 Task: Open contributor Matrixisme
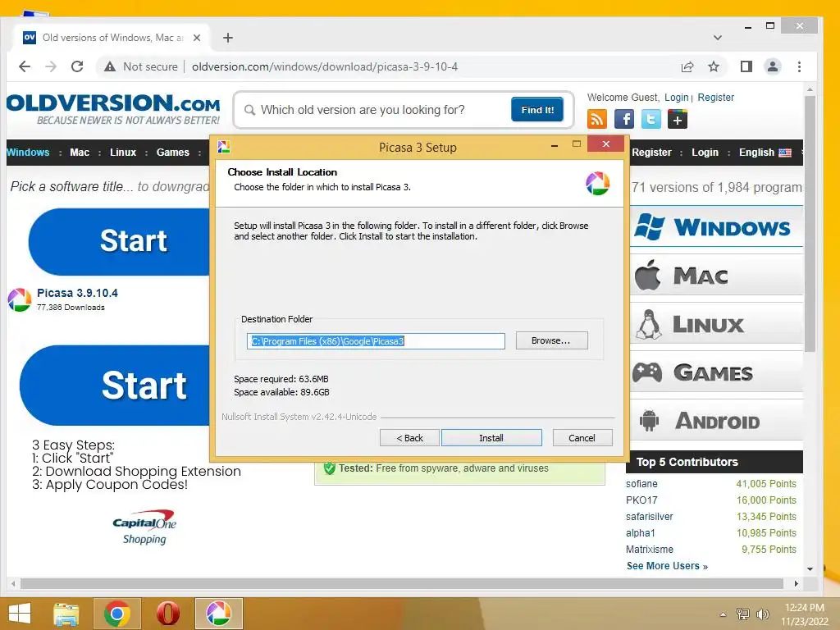[650, 550]
